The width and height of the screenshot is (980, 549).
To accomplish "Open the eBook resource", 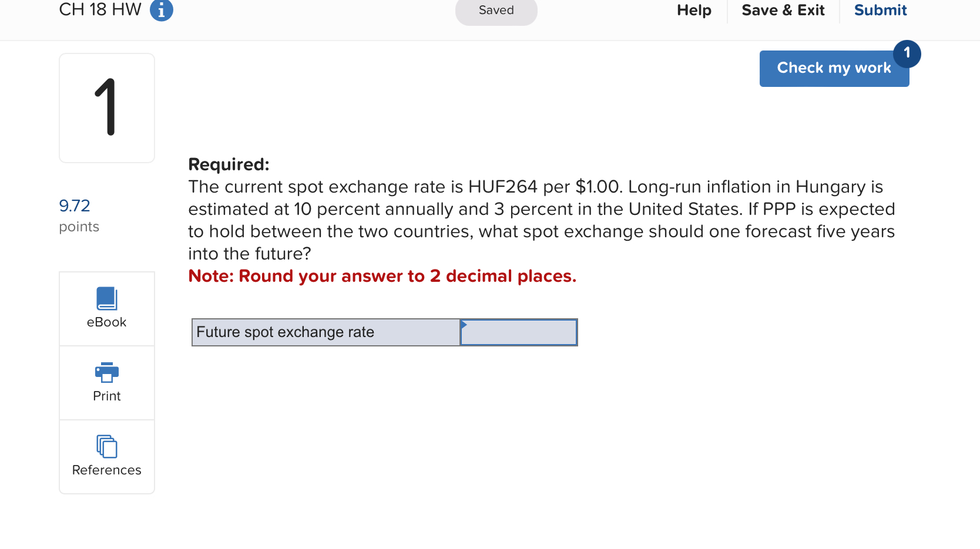I will click(106, 308).
